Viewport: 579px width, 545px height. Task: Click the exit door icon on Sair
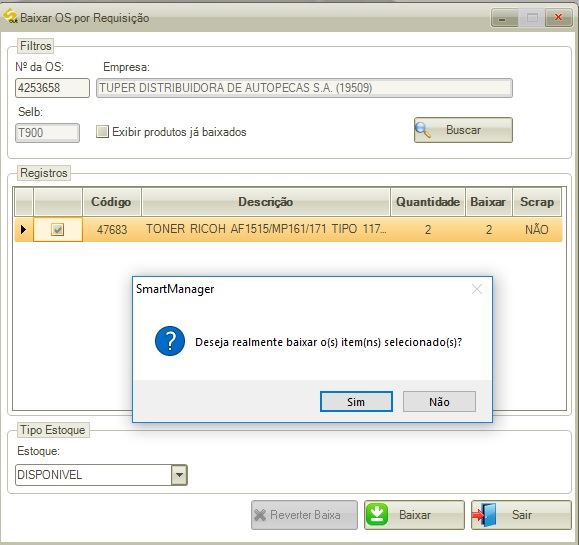pyautogui.click(x=484, y=515)
